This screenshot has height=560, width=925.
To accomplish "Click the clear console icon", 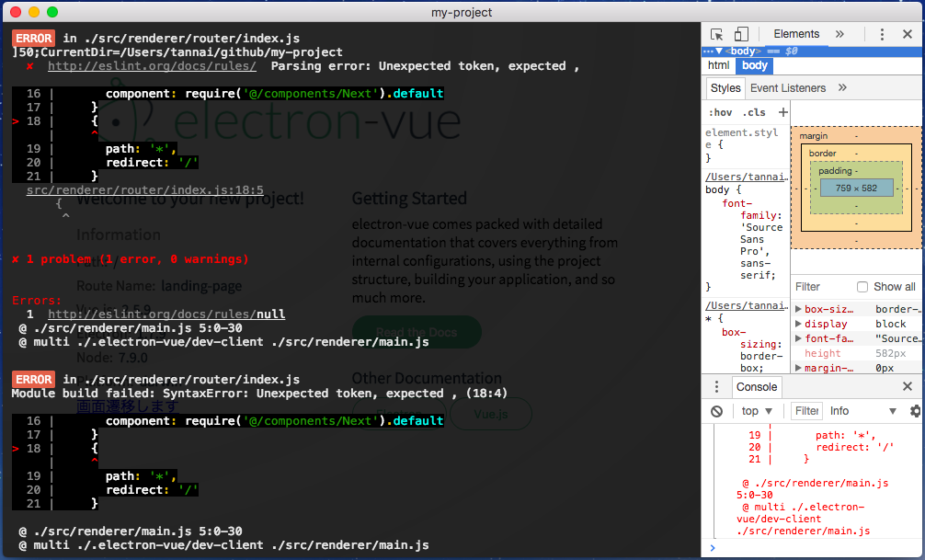I will pyautogui.click(x=717, y=411).
